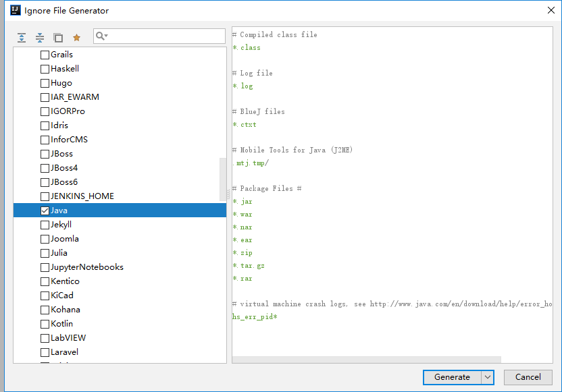
Task: Click the '# BlueJ files' comment
Action: pos(259,112)
